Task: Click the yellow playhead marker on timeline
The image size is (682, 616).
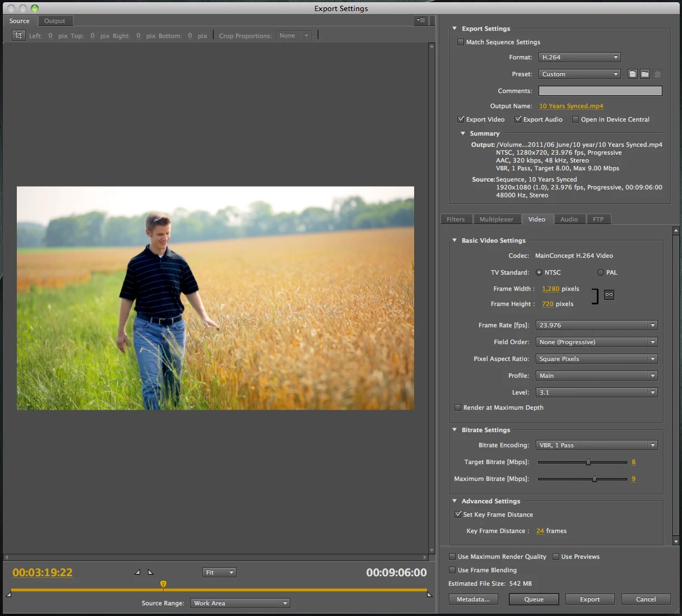Action: tap(163, 585)
